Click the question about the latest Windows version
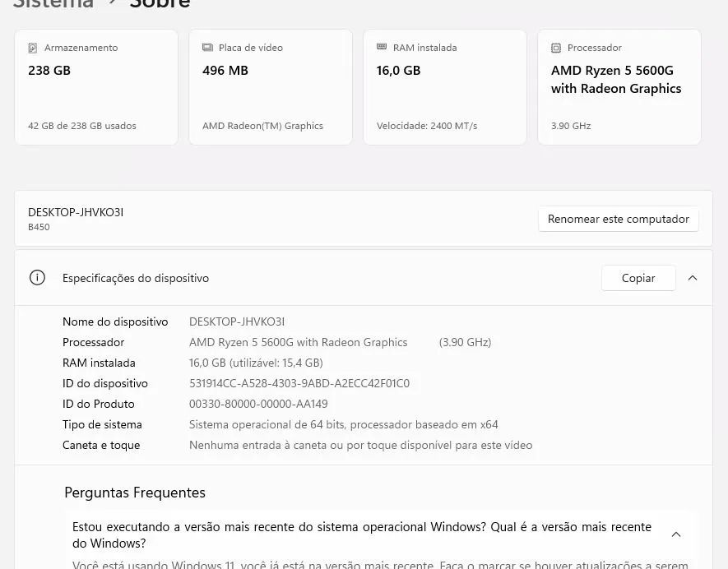728x569 pixels. pos(362,534)
